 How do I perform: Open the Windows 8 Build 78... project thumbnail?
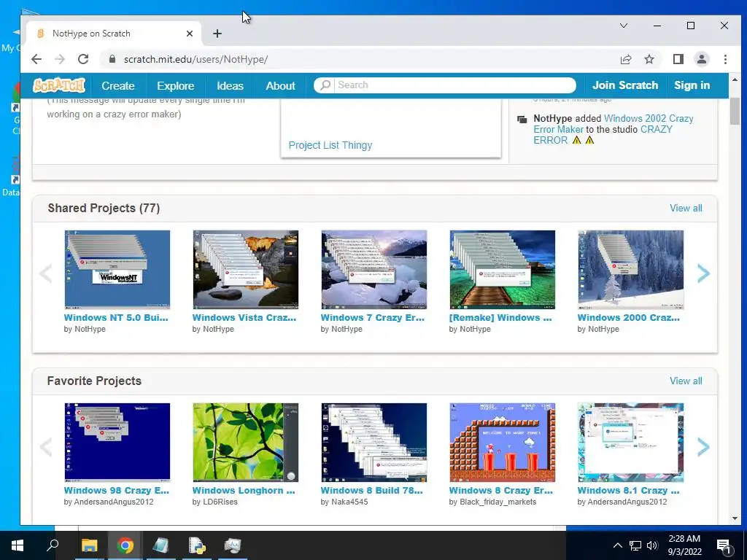click(x=374, y=443)
